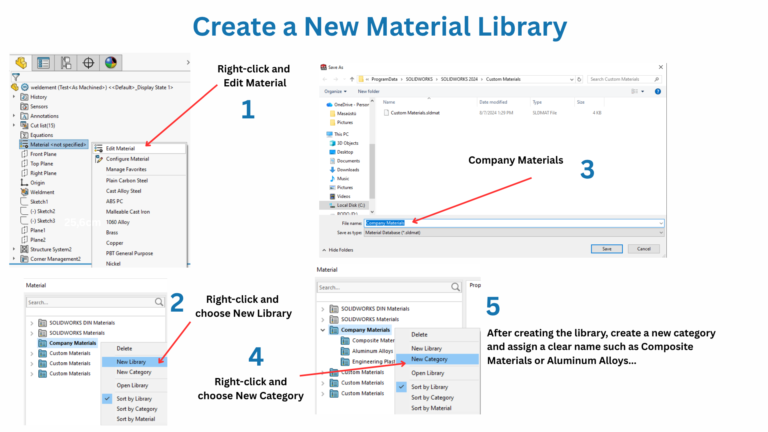Screen dimensions: 768x432
Task: Expand the FeatureManager tabs overflow arrow
Action: (188, 63)
